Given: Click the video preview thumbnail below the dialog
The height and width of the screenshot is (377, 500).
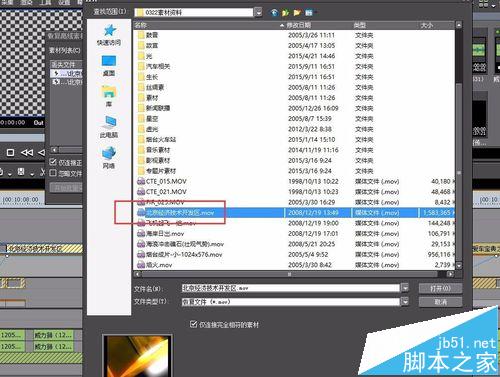Looking at the screenshot, I should click(x=137, y=356).
